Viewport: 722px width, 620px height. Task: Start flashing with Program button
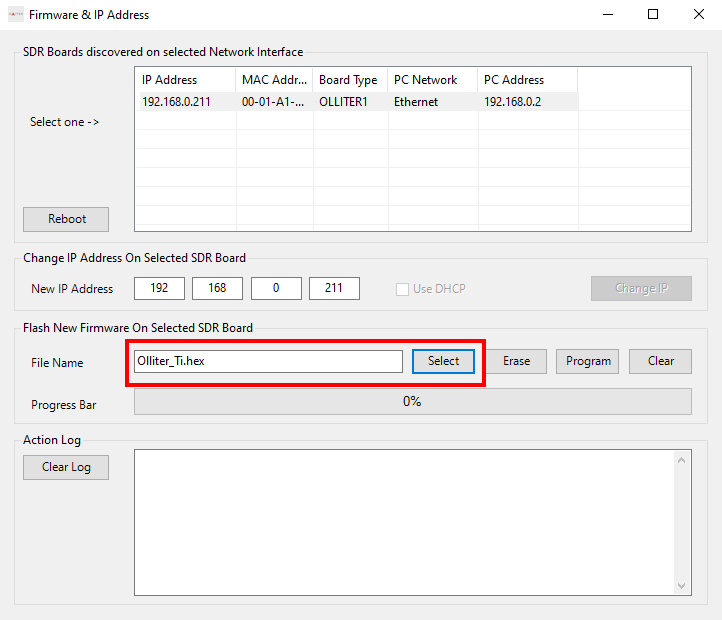pyautogui.click(x=588, y=361)
